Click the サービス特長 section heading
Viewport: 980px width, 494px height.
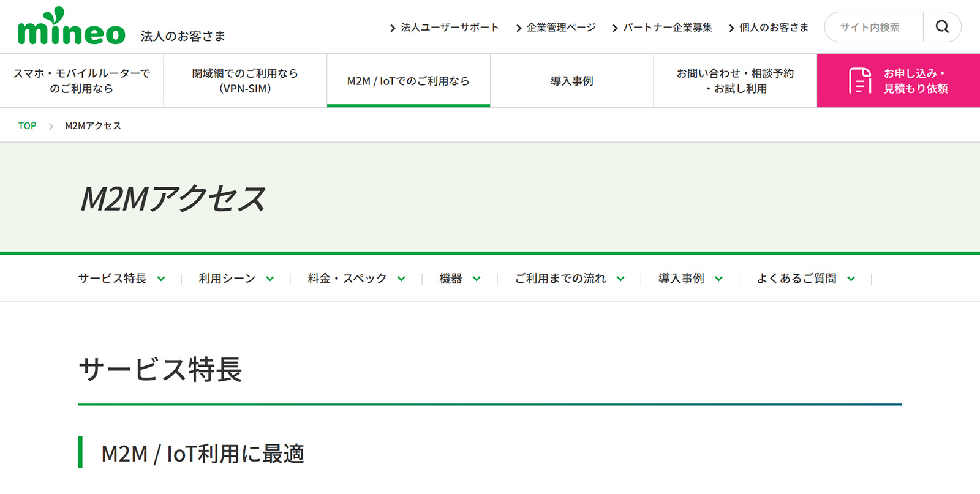click(x=160, y=369)
